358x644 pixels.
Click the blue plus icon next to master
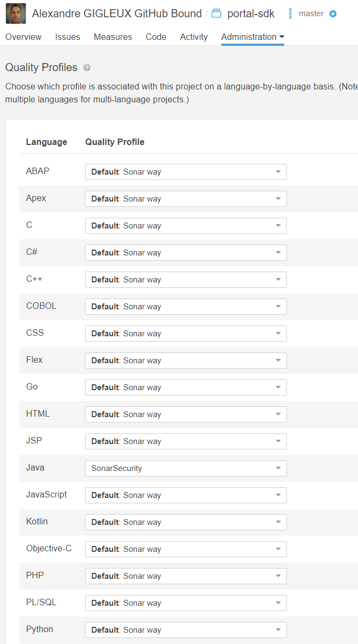333,13
